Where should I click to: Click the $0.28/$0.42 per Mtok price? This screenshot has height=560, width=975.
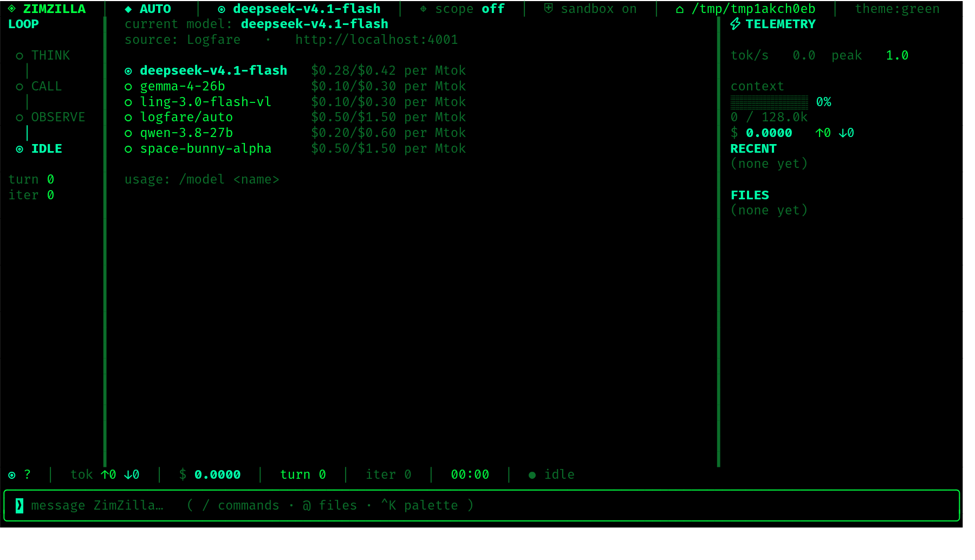388,70
